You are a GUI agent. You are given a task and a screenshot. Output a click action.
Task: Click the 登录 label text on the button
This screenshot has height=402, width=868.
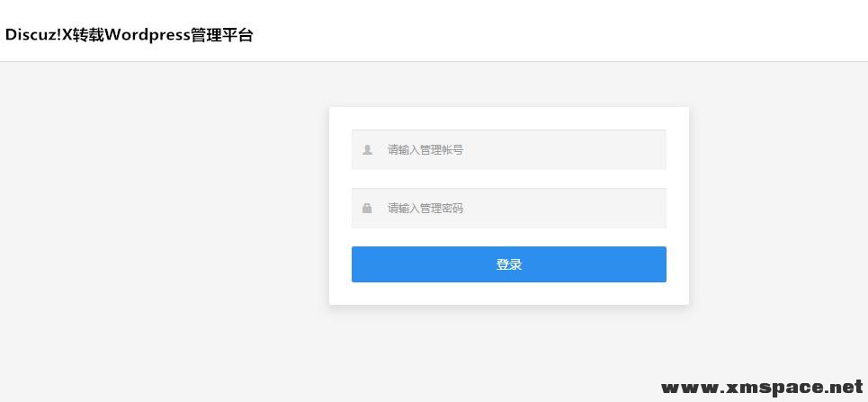coord(509,264)
